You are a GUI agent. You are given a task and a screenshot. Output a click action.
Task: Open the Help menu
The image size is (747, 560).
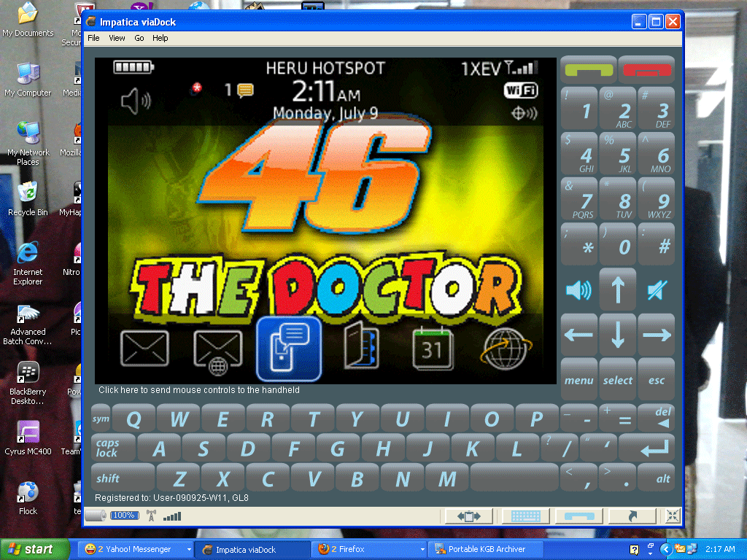(160, 38)
